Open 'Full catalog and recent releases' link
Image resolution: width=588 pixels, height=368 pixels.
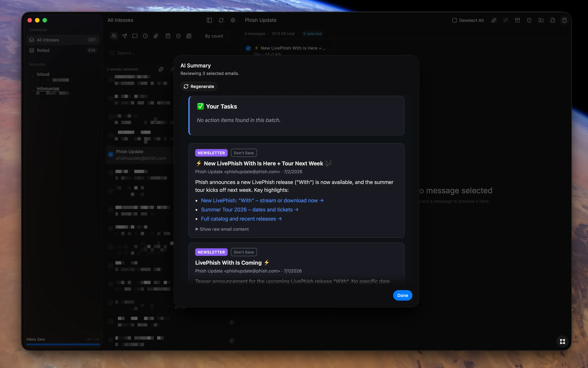pos(241,219)
